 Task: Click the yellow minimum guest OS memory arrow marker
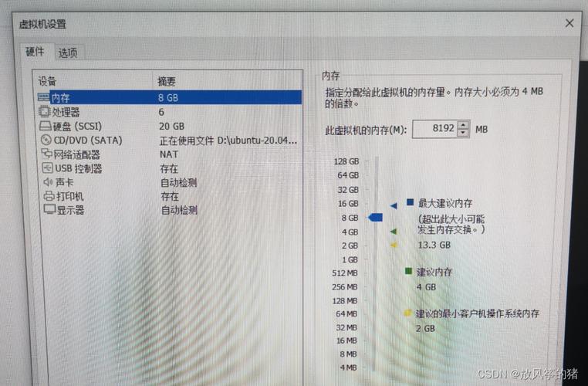click(394, 245)
